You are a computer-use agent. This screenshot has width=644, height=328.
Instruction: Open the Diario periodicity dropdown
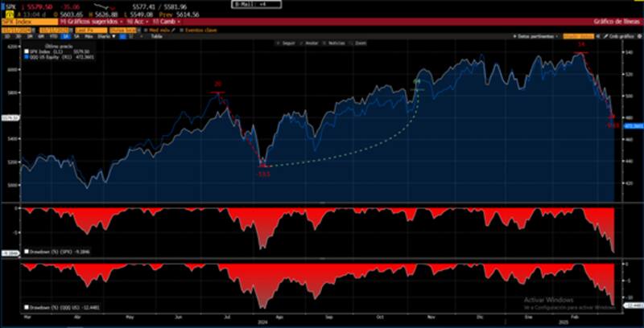tap(103, 36)
